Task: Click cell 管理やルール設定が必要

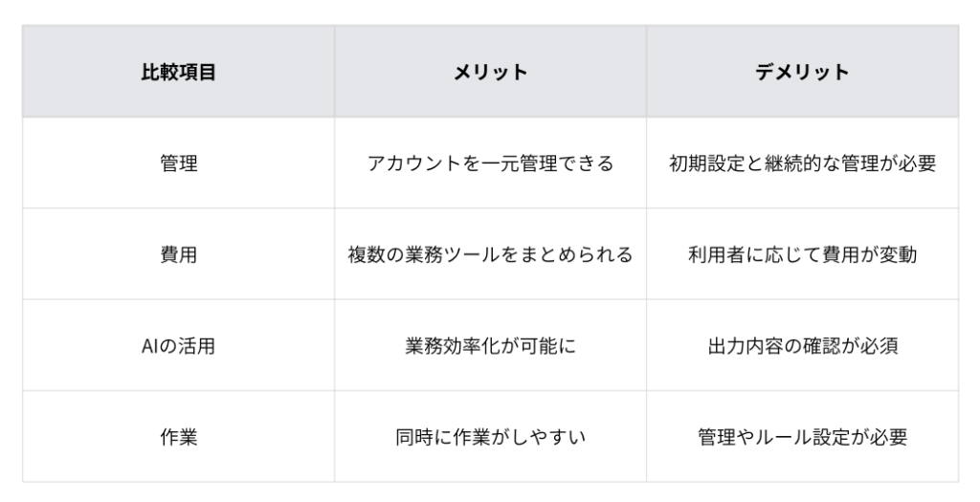Action: tap(803, 436)
